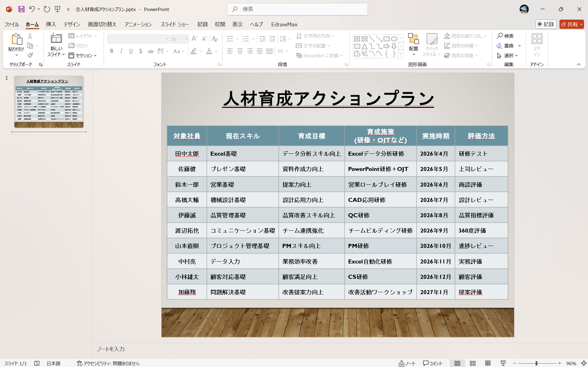Toggle bold formatting
Screen dimensions: 588x367
tap(112, 51)
